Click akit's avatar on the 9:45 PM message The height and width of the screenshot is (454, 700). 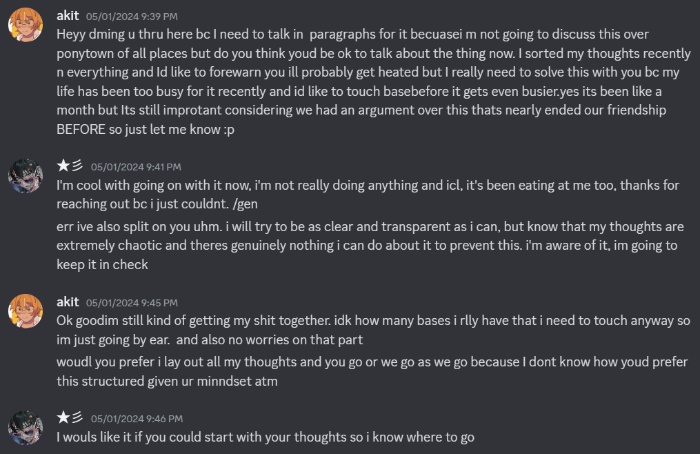pyautogui.click(x=25, y=313)
